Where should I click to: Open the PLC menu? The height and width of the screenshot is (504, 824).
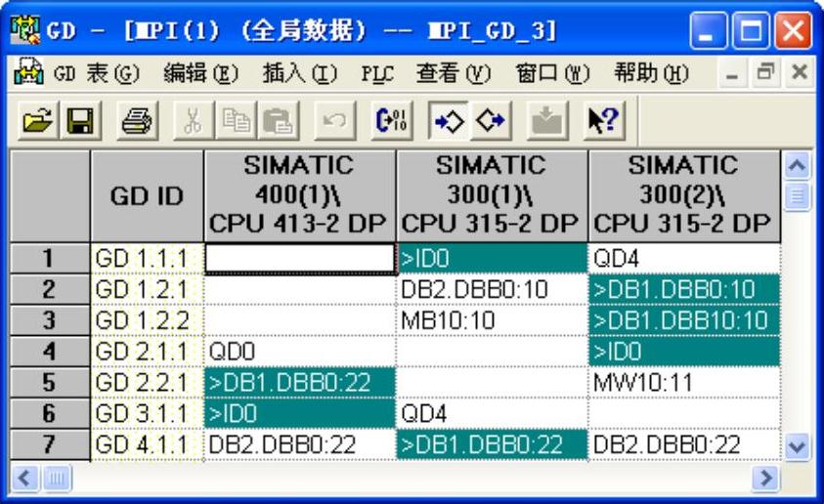click(x=377, y=73)
